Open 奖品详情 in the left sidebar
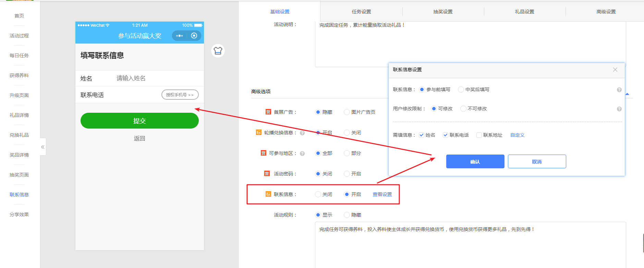Image resolution: width=644 pixels, height=268 pixels. point(19,155)
